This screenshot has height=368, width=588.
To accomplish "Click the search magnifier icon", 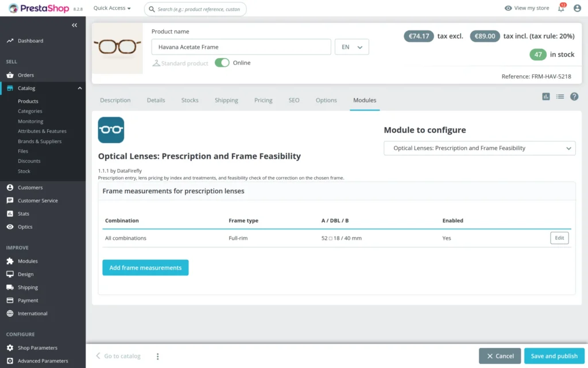I will 152,9.
